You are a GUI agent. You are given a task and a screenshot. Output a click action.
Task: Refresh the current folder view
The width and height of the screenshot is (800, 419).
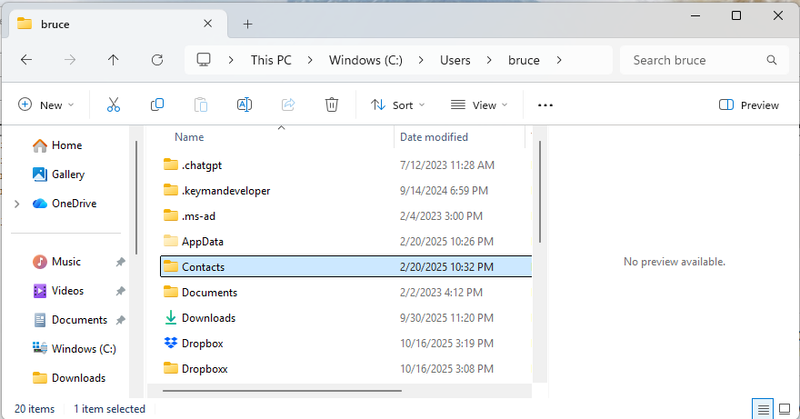157,60
